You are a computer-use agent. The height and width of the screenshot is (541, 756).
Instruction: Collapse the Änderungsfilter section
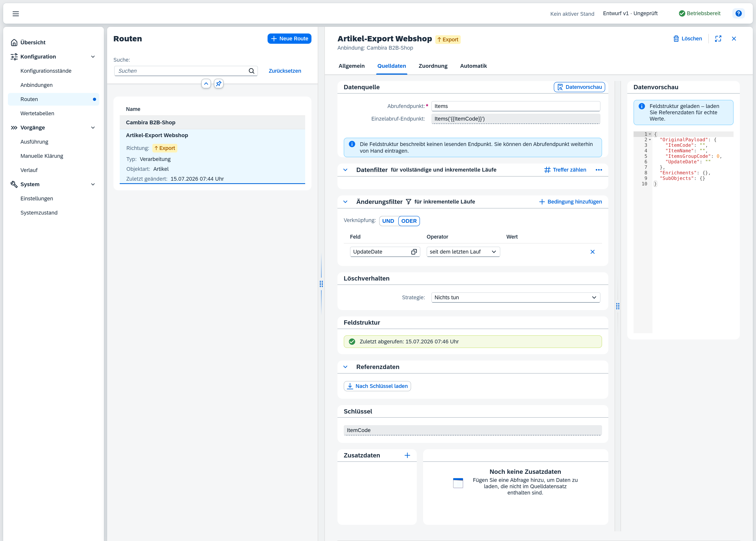point(345,202)
